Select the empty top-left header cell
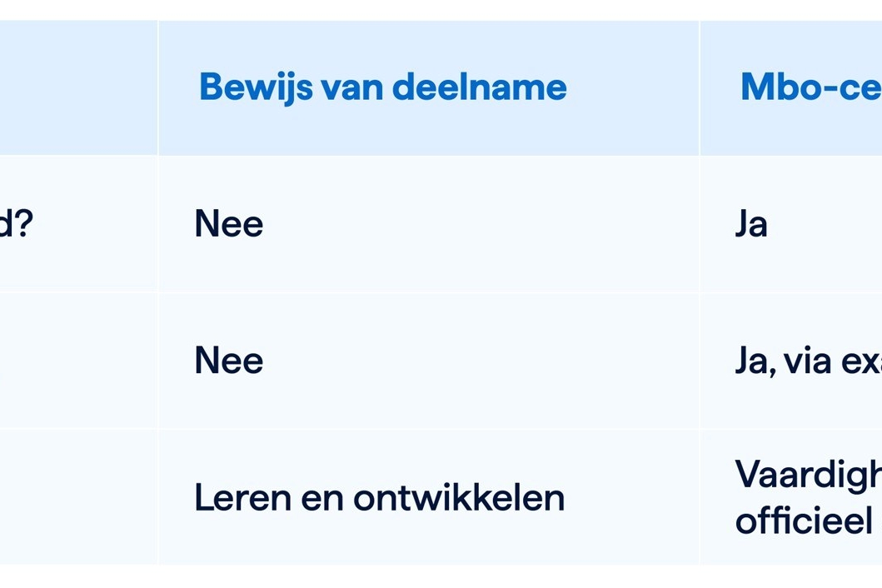The height and width of the screenshot is (588, 882). pos(78,87)
